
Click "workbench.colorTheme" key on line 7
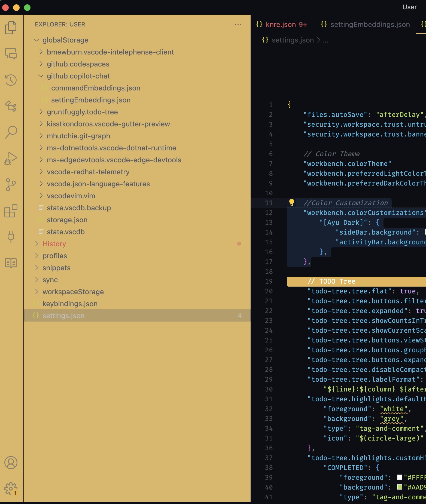coord(347,164)
